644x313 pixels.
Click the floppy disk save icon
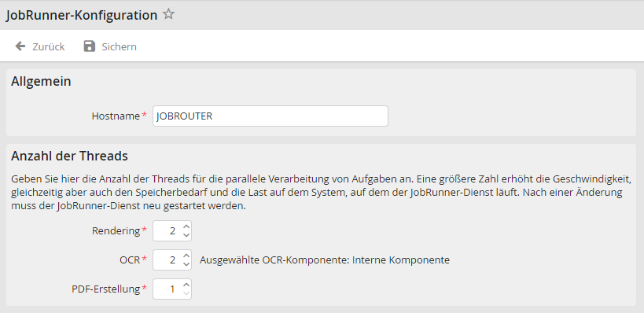[x=89, y=46]
